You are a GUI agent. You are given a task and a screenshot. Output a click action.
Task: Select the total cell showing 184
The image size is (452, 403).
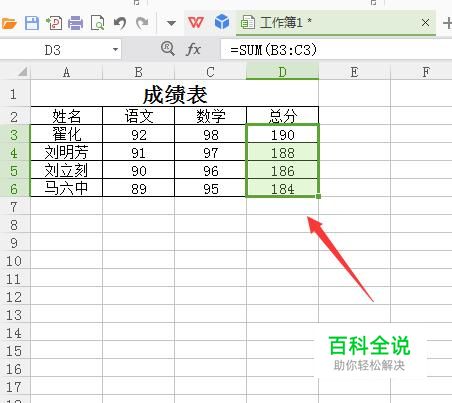coord(282,188)
